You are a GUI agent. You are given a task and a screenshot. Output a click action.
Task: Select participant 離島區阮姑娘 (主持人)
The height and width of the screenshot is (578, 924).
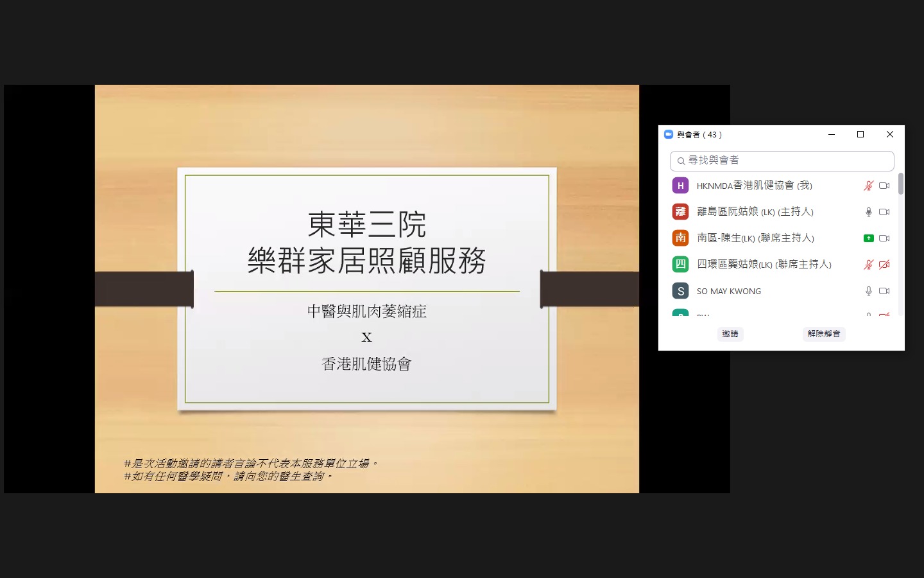tap(755, 212)
